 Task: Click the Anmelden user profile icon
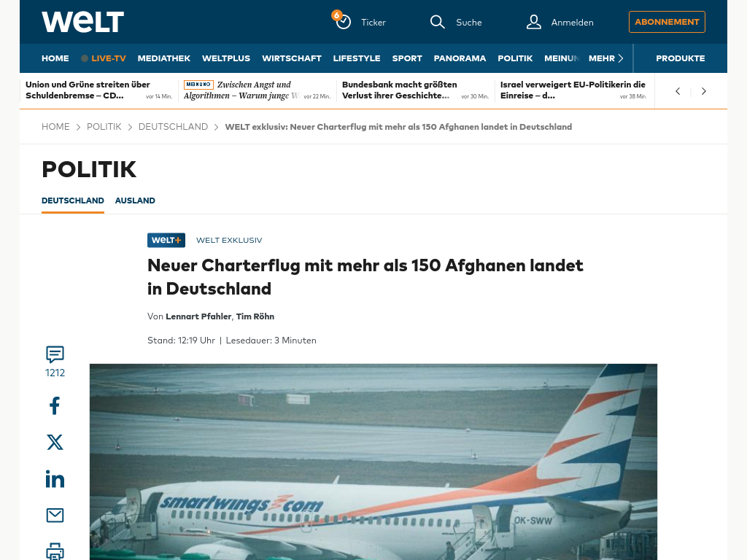(533, 22)
